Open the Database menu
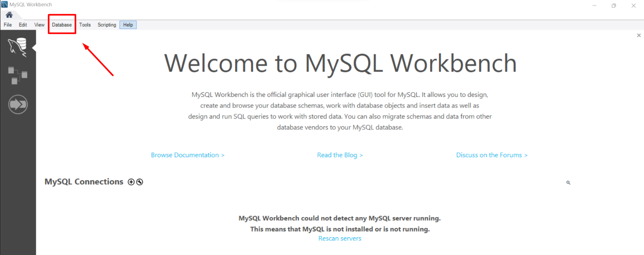644x255 pixels. pyautogui.click(x=62, y=25)
